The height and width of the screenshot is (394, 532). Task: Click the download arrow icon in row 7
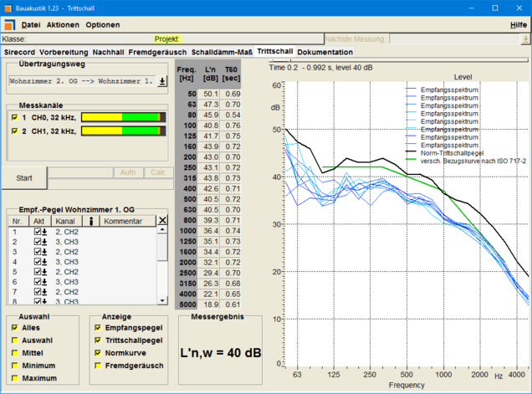coord(44,292)
